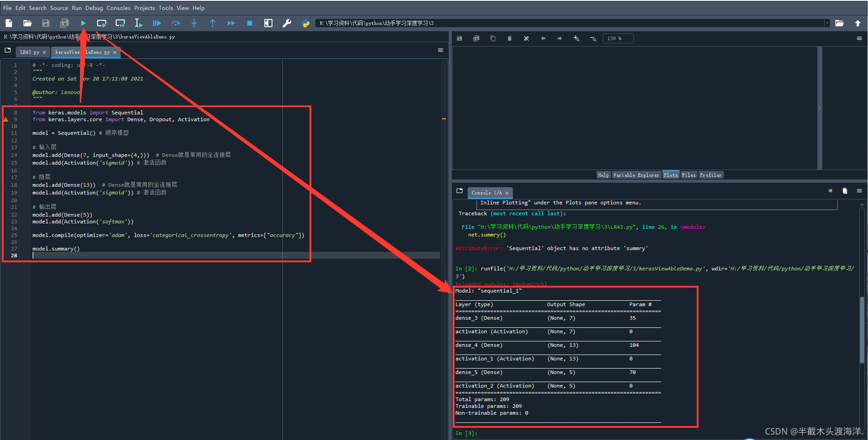Open the Debug menu
This screenshot has height=440, width=868.
pos(94,8)
